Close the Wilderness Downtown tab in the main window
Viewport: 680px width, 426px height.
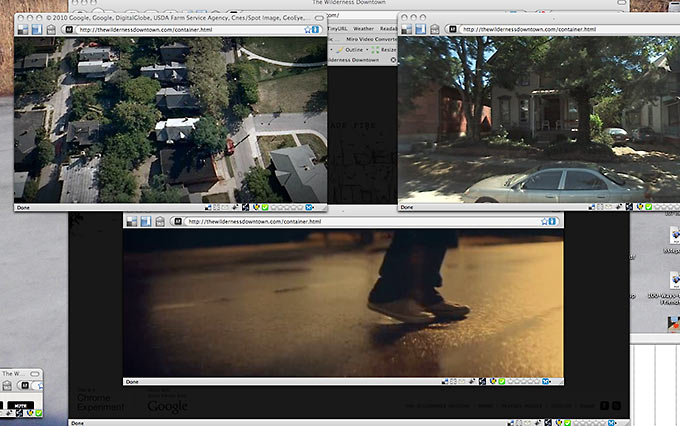click(393, 60)
